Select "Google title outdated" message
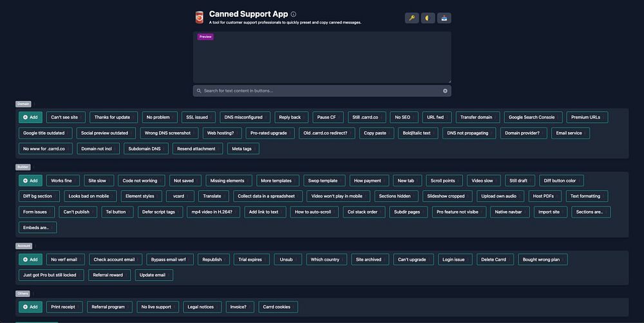Screen dimensions: 644x323 pos(45,133)
